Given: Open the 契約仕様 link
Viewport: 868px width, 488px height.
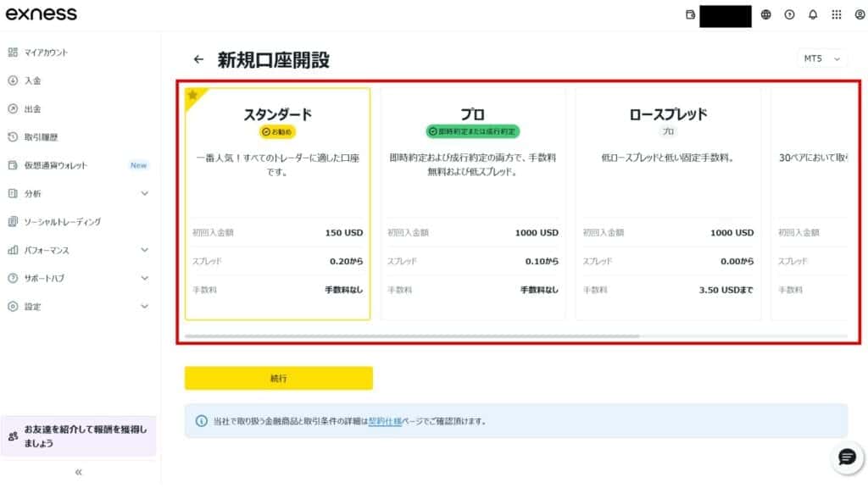Looking at the screenshot, I should pyautogui.click(x=385, y=421).
